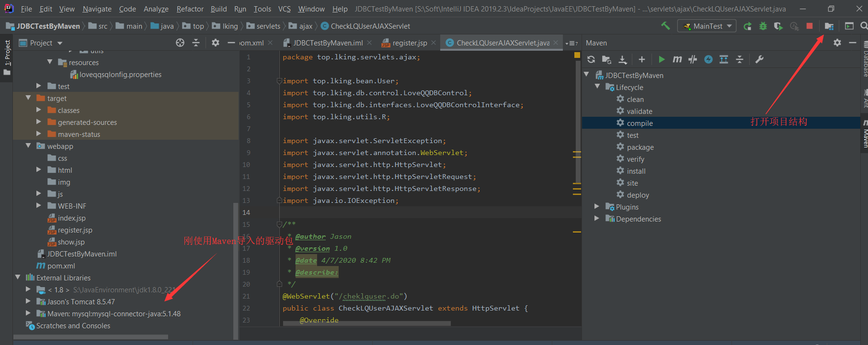Build project with the hammer icon
The image size is (868, 345).
(665, 26)
